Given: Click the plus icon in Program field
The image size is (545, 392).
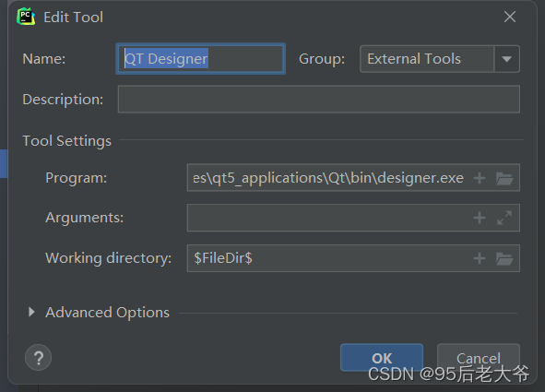Looking at the screenshot, I should point(480,178).
